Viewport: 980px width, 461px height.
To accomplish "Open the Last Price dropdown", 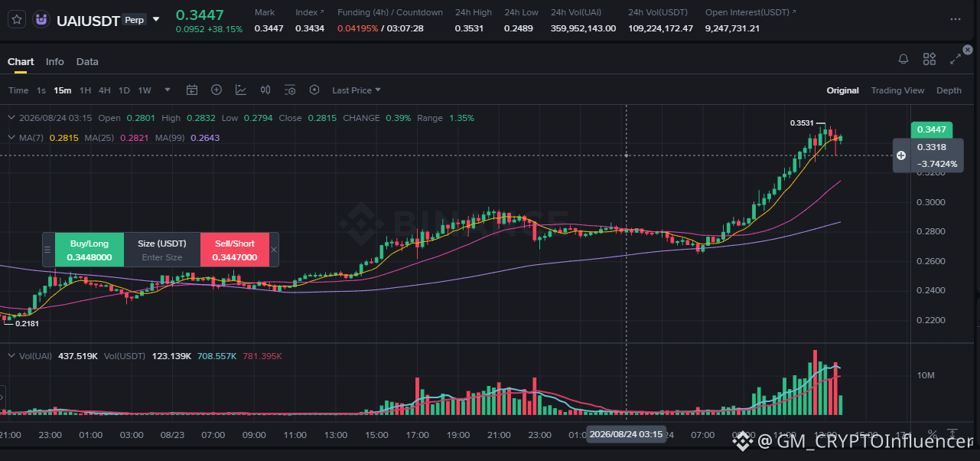I will coord(356,90).
